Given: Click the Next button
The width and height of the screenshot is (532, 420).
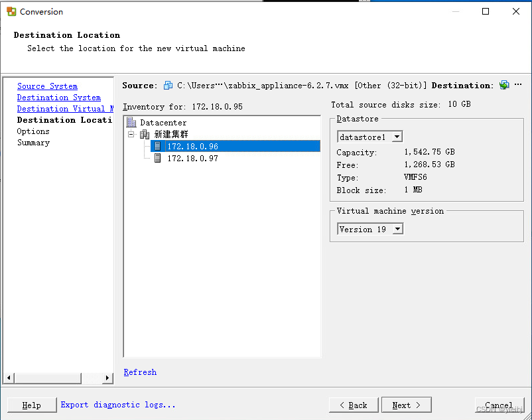Looking at the screenshot, I should pyautogui.click(x=407, y=405).
